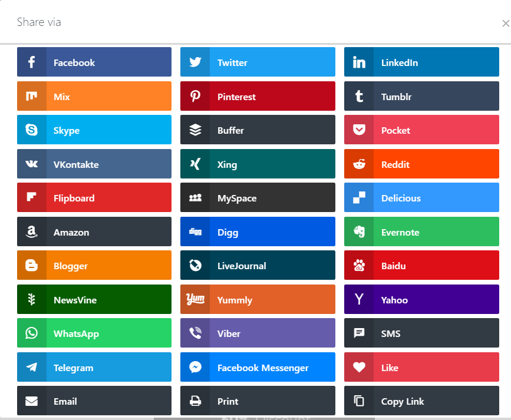Screen dimensions: 511x420
Task: Click the Copy Link button
Action: pyautogui.click(x=421, y=401)
